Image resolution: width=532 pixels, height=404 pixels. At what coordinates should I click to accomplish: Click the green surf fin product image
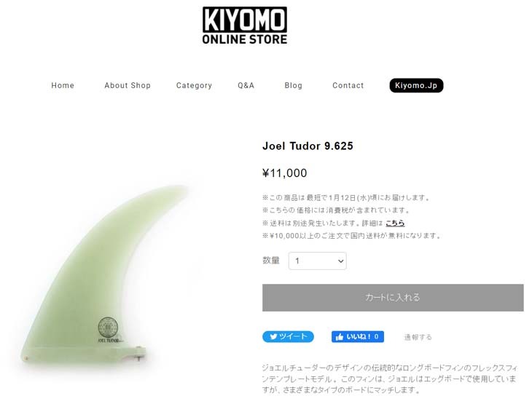click(x=103, y=274)
